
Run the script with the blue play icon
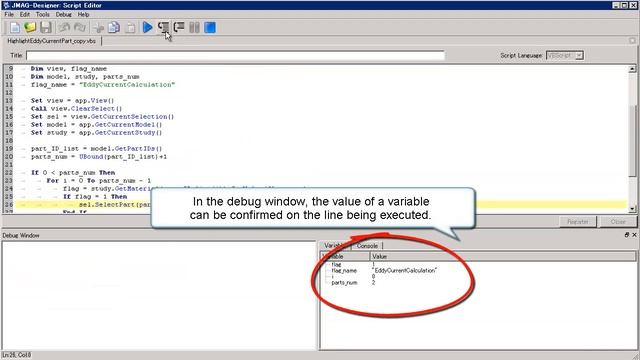pos(148,28)
